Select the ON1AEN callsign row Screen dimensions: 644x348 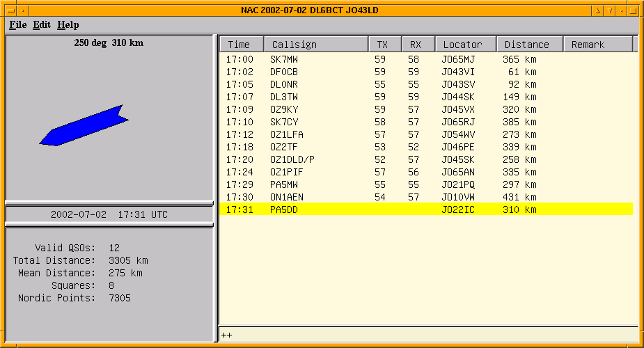click(426, 197)
